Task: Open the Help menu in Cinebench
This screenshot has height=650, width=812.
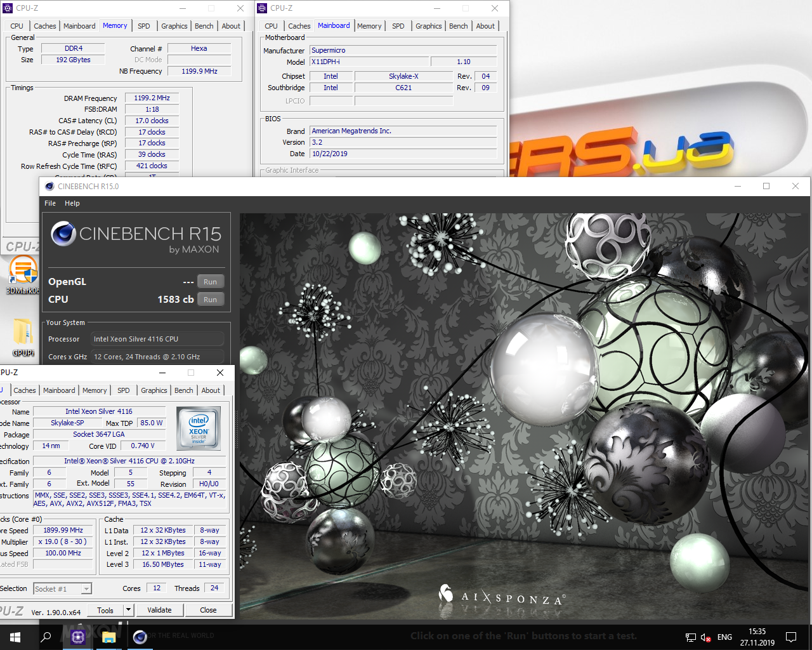Action: click(x=72, y=203)
